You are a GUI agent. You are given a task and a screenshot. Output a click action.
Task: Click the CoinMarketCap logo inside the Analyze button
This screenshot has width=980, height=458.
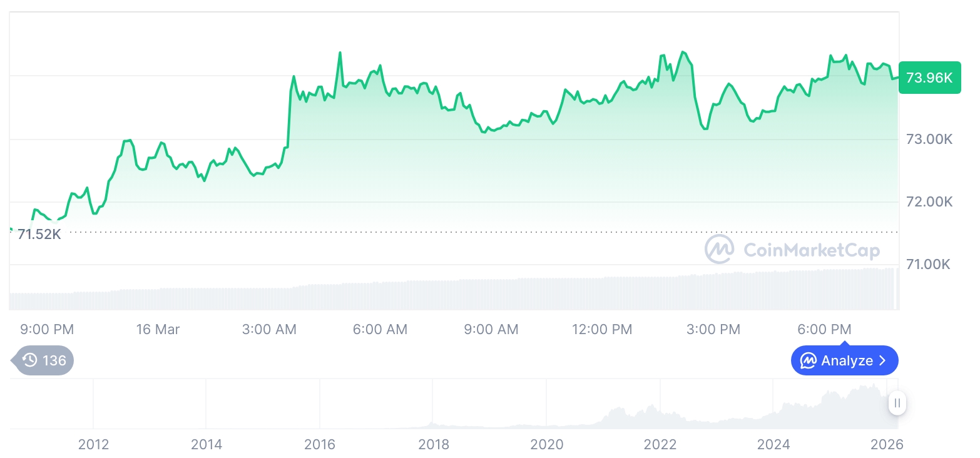click(810, 360)
